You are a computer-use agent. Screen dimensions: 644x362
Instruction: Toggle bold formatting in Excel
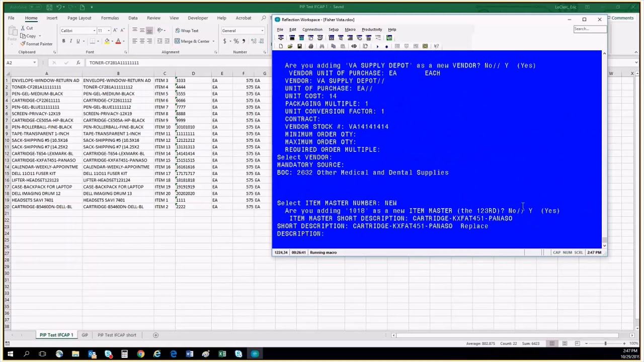click(x=63, y=41)
